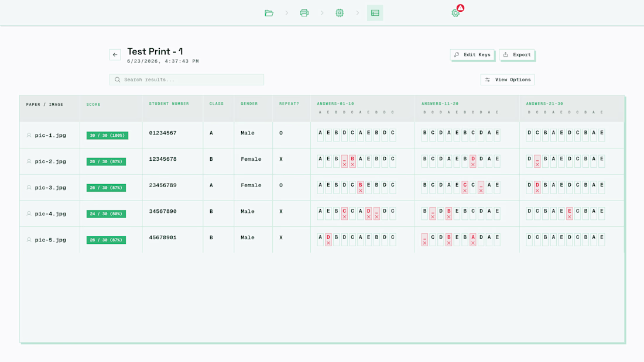The image size is (644, 362).
Task: Click the person icon next to pic-4.jpg
Action: [x=29, y=213]
